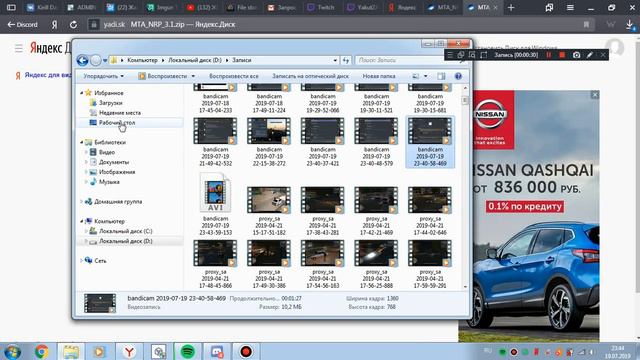Create a new folder with Новая папка
Screen dimensions: 640x360
[379, 76]
